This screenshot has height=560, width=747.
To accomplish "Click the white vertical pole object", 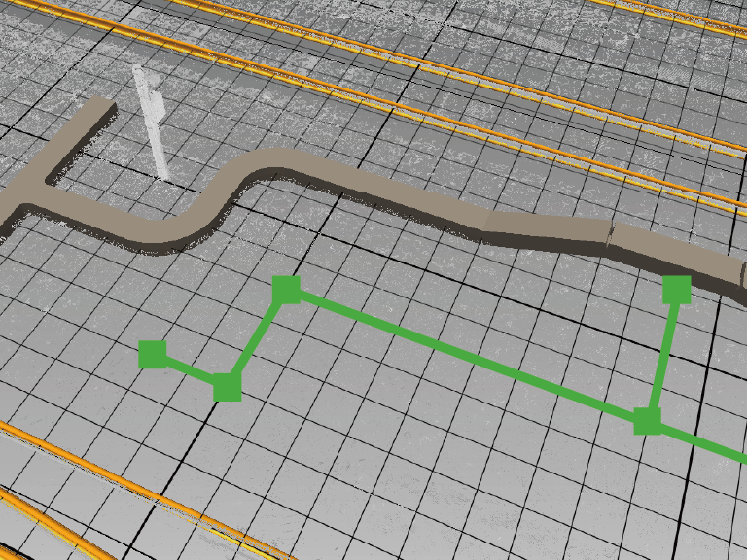I will 154,122.
